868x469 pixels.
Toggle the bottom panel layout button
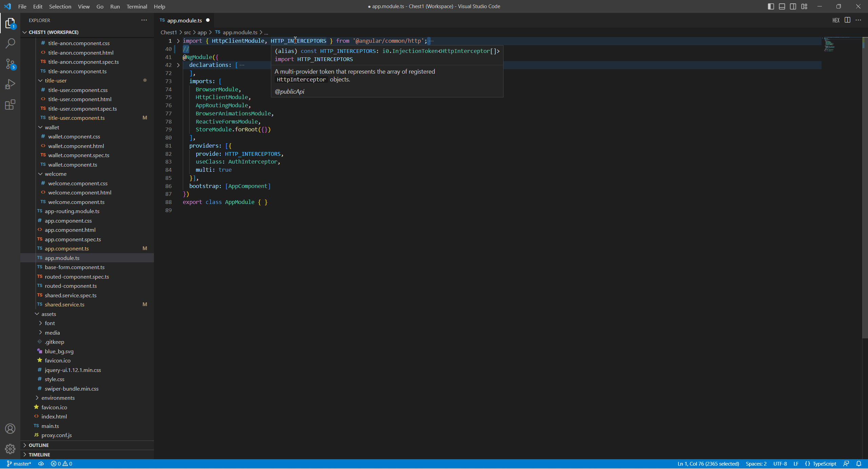782,6
